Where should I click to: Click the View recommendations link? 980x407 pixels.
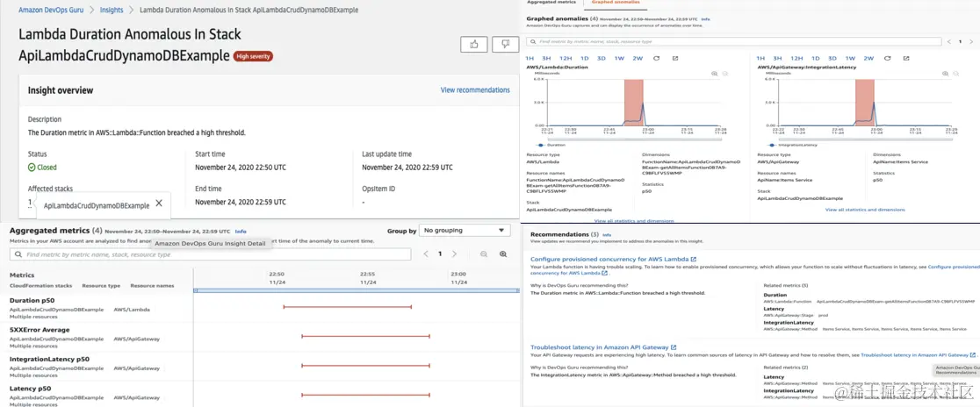(475, 89)
